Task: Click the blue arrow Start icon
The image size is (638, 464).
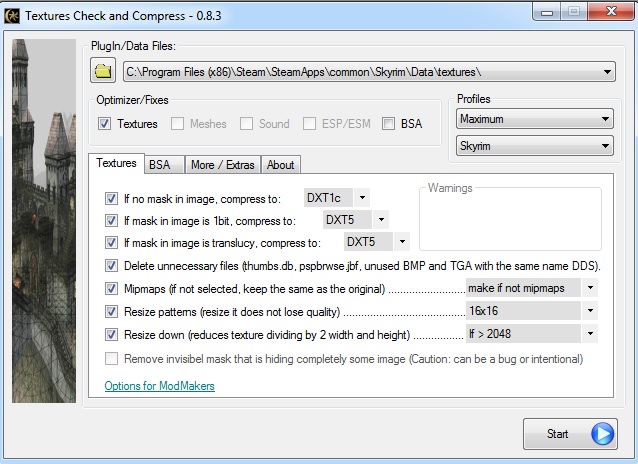Action: (x=602, y=434)
